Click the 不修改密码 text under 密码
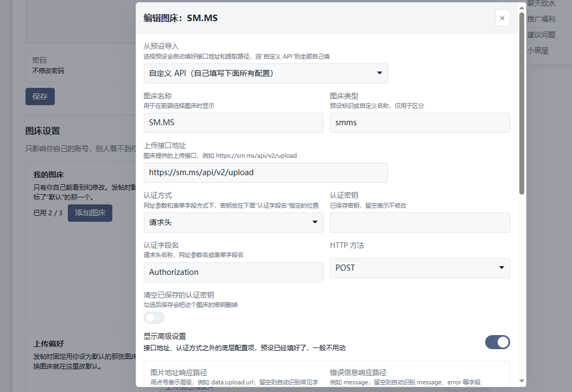The width and height of the screenshot is (572, 392). [x=48, y=70]
